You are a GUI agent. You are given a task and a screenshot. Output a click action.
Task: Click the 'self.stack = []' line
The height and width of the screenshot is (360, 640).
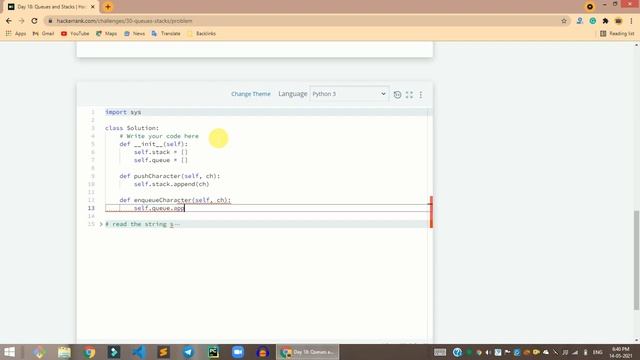(x=161, y=152)
